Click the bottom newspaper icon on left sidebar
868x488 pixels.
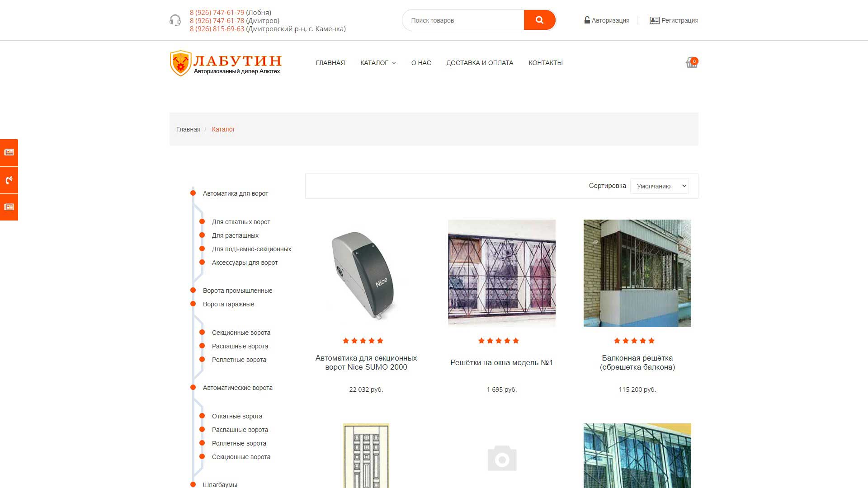(9, 207)
